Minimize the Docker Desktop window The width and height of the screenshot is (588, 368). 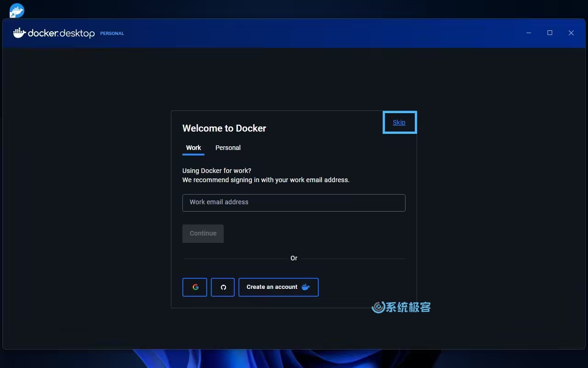(x=529, y=33)
